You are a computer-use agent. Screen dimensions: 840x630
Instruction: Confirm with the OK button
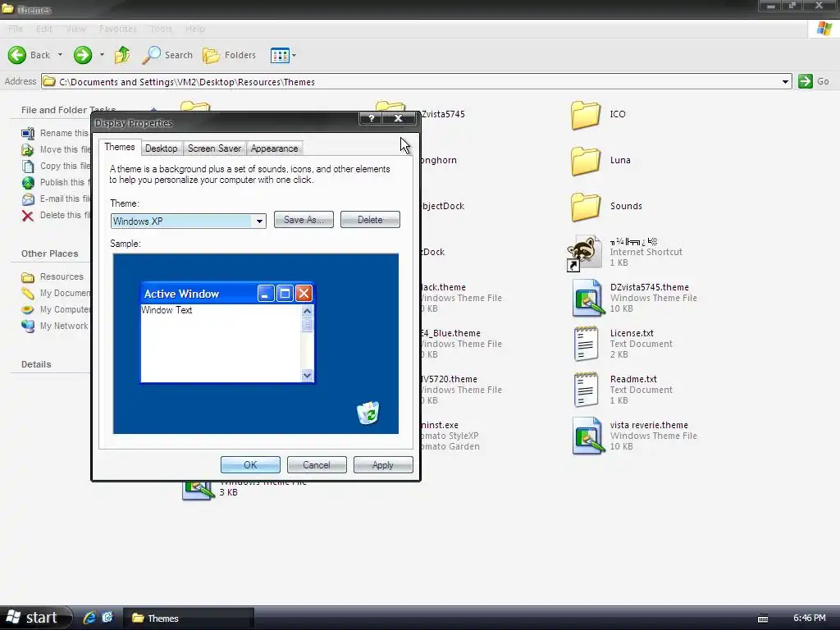(250, 464)
